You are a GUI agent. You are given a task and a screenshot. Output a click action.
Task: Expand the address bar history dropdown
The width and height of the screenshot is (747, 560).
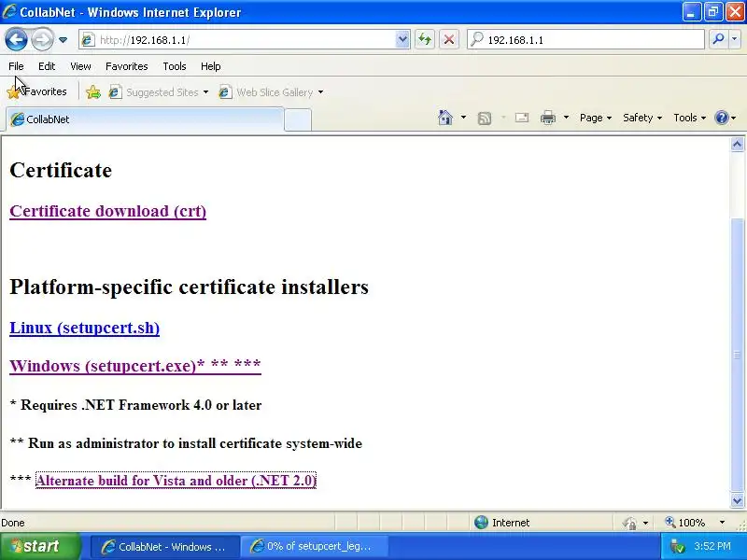(x=402, y=40)
